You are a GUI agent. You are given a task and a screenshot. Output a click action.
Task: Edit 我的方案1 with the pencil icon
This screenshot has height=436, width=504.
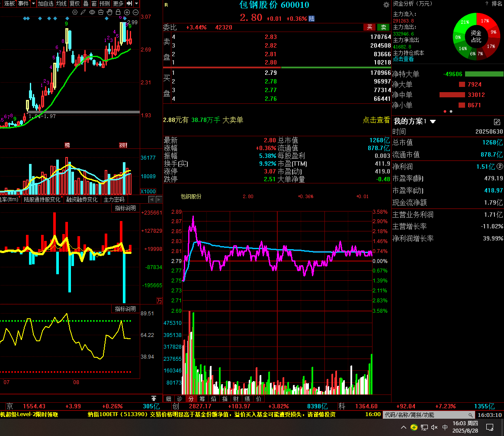pos(497,122)
